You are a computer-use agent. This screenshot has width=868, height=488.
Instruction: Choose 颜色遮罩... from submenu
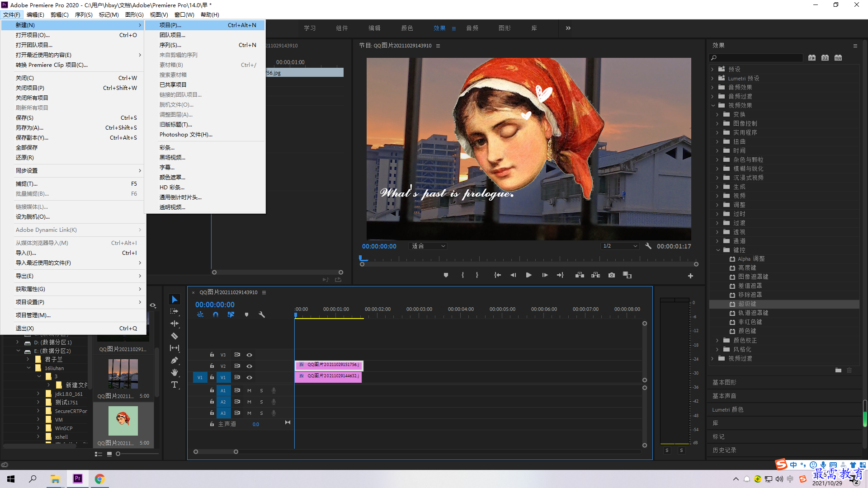click(205, 178)
